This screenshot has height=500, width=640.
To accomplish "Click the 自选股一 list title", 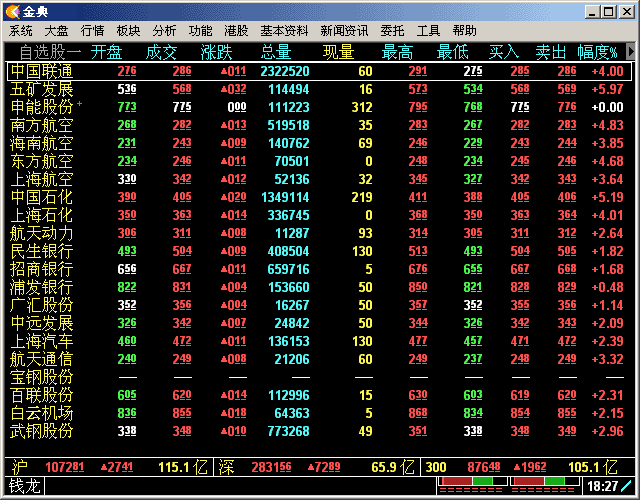I will tap(50, 52).
